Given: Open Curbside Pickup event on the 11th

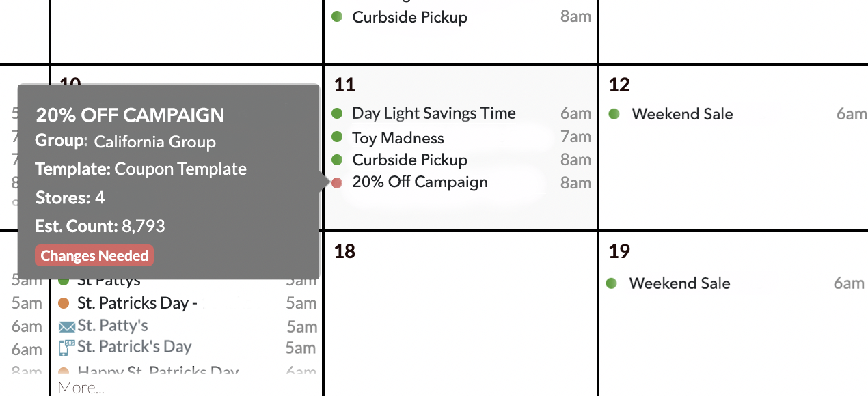Looking at the screenshot, I should tap(409, 160).
